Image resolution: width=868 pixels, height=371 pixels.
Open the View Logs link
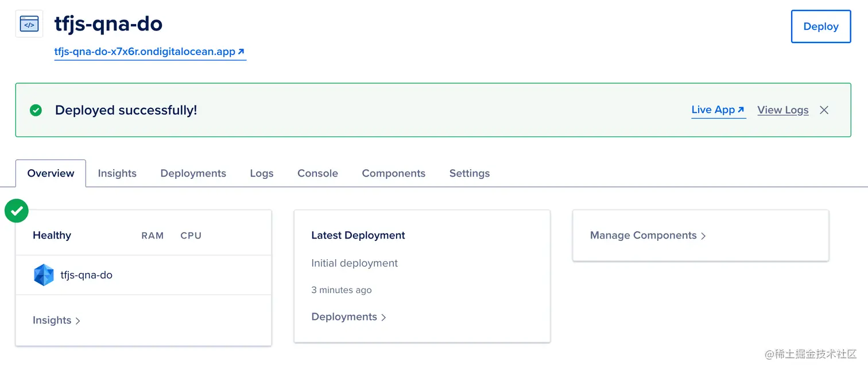click(x=782, y=110)
